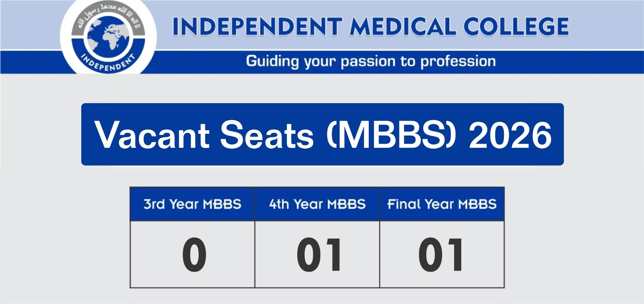
Task: Click the word COLLEGE in the header title
Action: 516,27
